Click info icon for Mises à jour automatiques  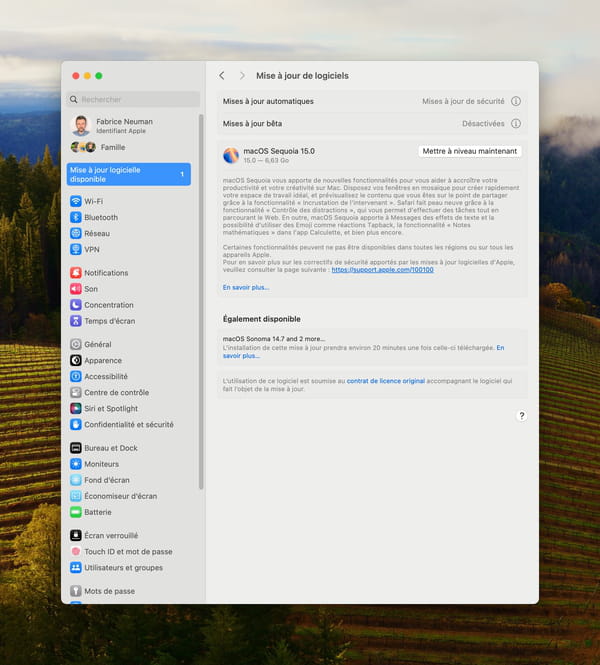point(516,101)
